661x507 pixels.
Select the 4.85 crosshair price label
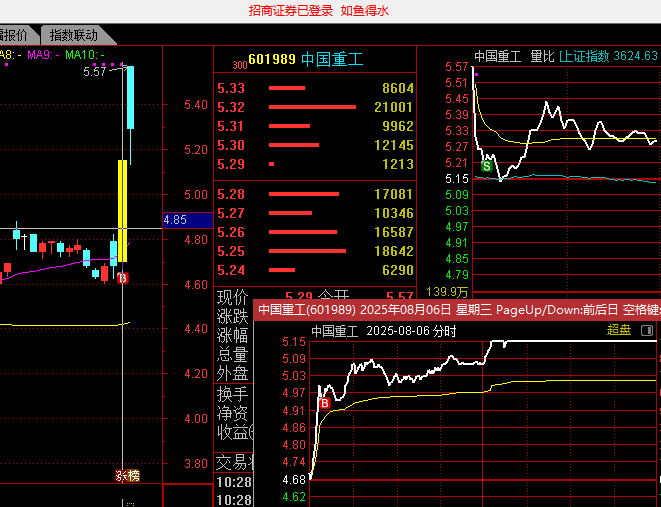coord(188,220)
